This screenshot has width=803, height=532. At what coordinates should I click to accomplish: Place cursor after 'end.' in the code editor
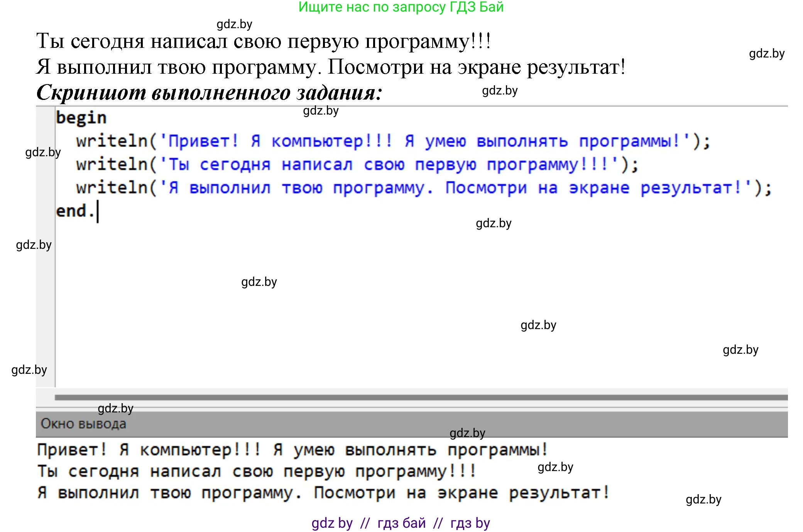[97, 211]
